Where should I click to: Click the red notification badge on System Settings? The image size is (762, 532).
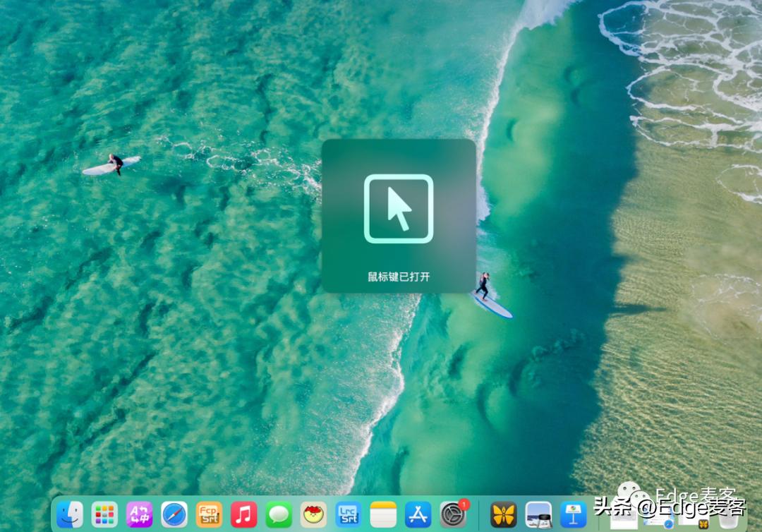(x=464, y=505)
